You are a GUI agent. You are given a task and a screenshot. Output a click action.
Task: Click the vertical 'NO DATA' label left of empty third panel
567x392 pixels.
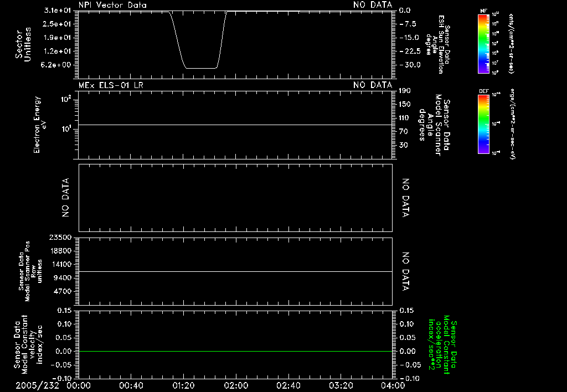pyautogui.click(x=65, y=198)
